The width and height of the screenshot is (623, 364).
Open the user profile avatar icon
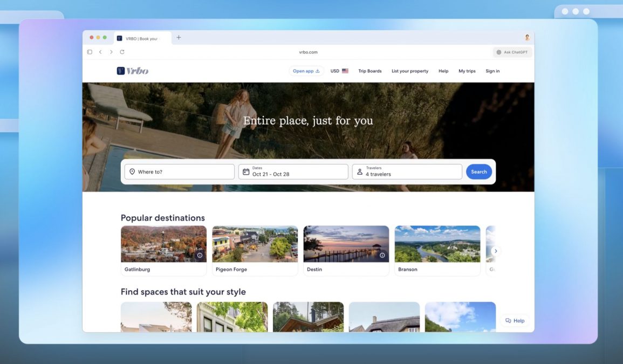(x=527, y=38)
